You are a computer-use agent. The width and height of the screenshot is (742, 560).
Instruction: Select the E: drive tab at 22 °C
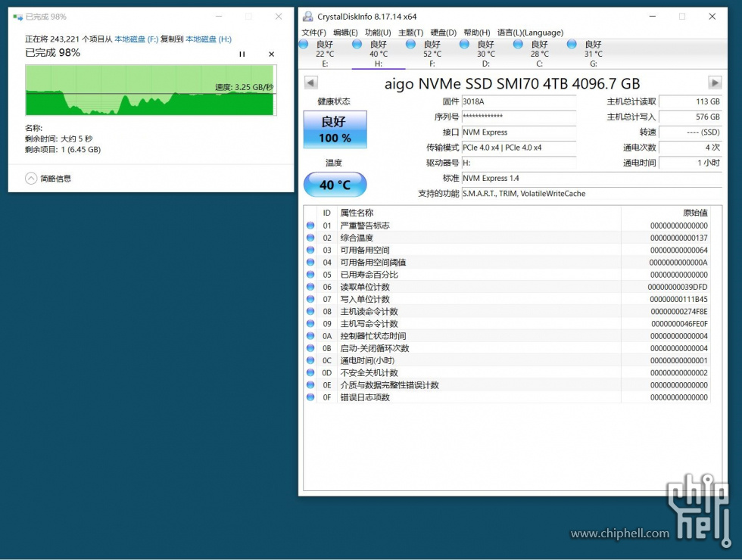pos(325,54)
